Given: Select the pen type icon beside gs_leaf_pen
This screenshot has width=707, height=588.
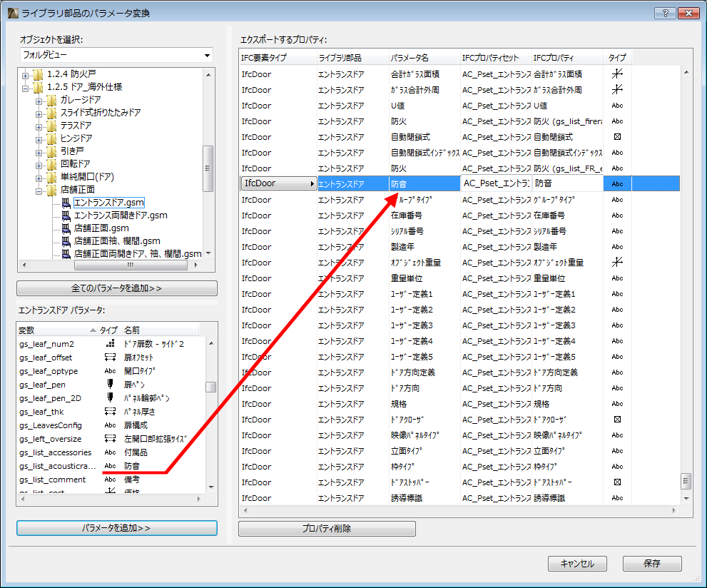Looking at the screenshot, I should 110,385.
